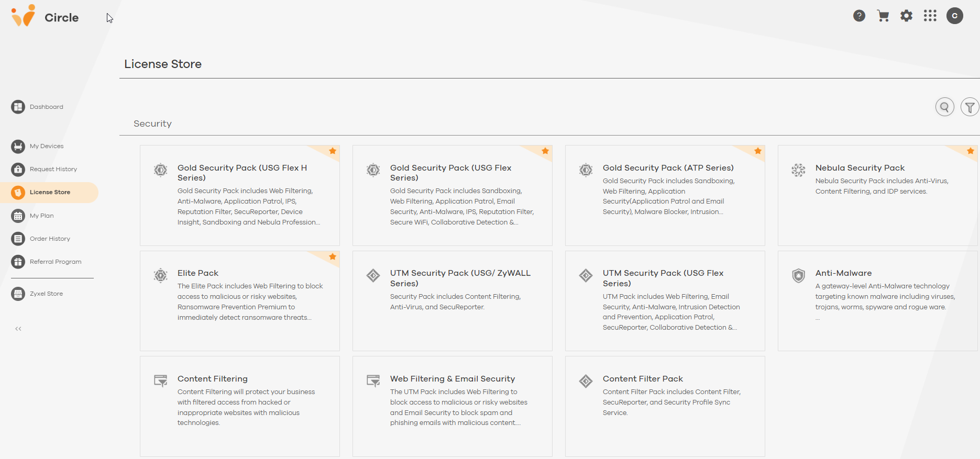
Task: Click the Circle logo
Action: (45, 17)
